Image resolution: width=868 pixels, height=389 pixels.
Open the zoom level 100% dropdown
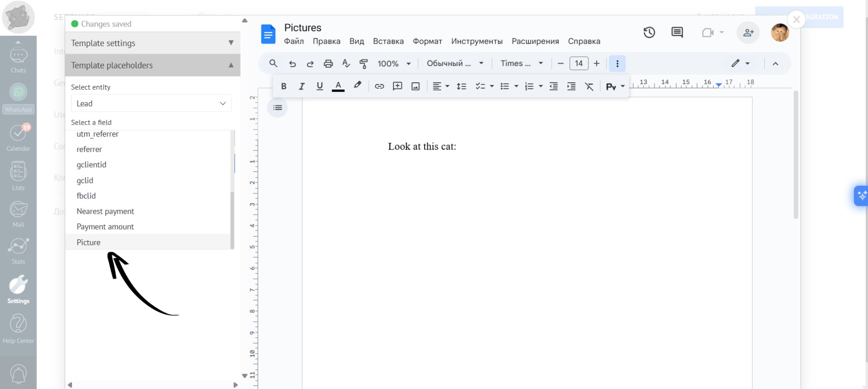click(x=394, y=64)
